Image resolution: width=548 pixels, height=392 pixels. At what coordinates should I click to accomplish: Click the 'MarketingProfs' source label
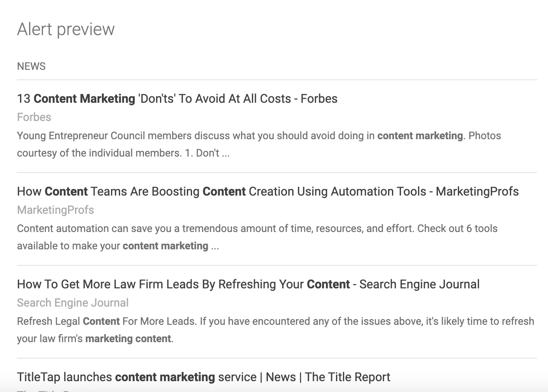pos(55,210)
